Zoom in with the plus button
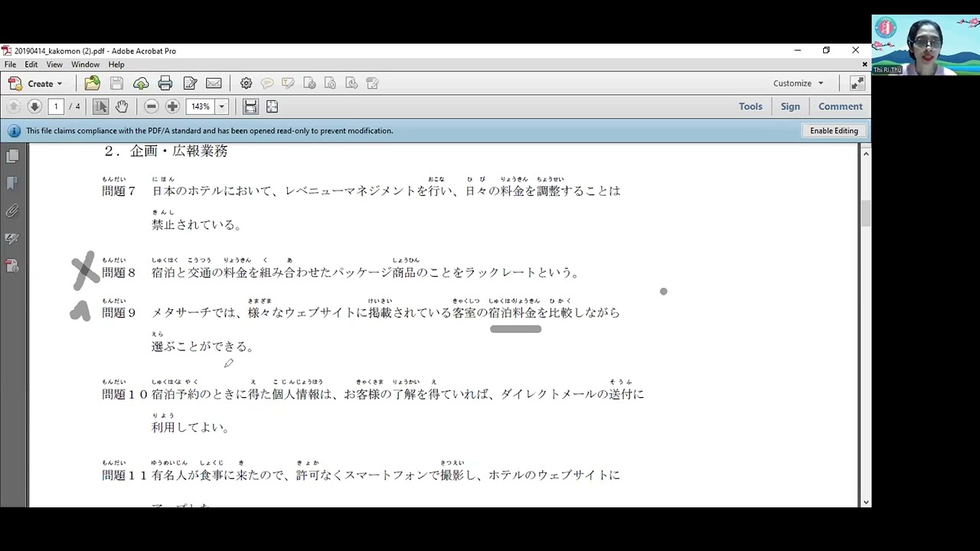 click(173, 106)
